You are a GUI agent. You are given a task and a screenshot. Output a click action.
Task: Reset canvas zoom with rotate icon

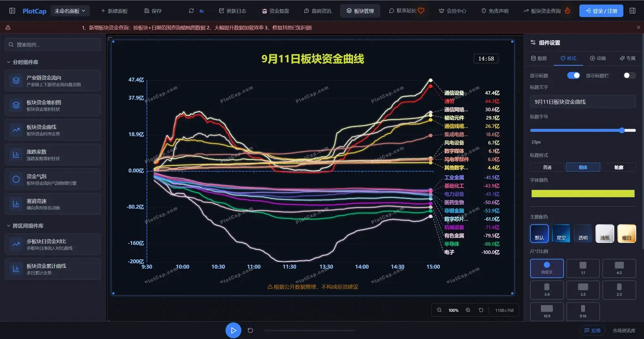point(481,310)
